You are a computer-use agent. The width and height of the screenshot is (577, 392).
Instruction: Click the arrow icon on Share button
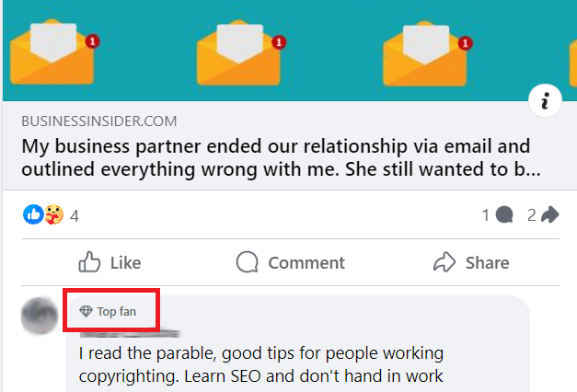(444, 262)
